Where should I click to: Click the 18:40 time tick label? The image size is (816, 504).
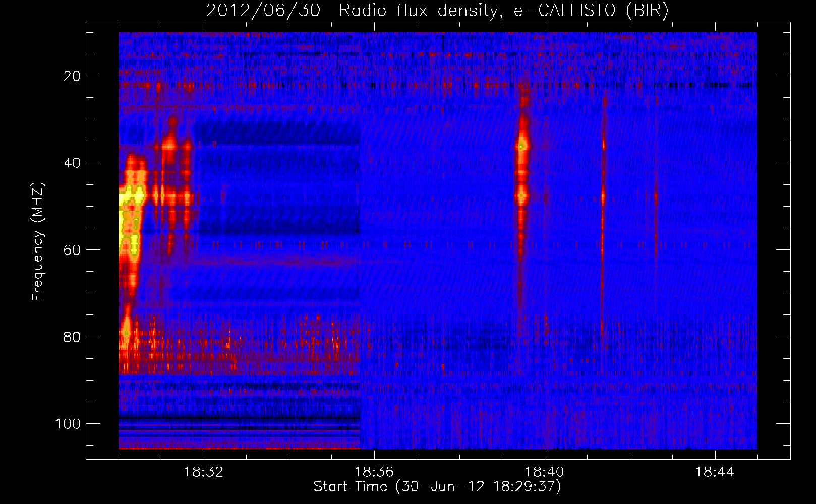pos(545,472)
